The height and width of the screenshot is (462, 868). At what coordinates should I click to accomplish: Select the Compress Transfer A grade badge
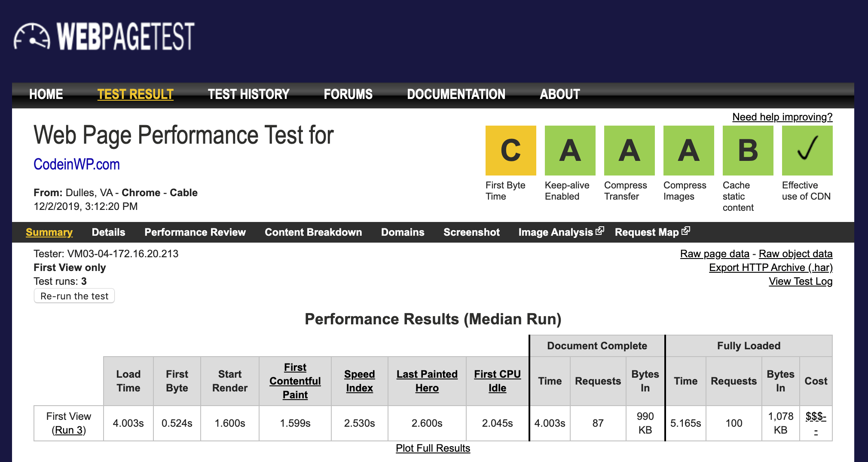[x=629, y=150]
